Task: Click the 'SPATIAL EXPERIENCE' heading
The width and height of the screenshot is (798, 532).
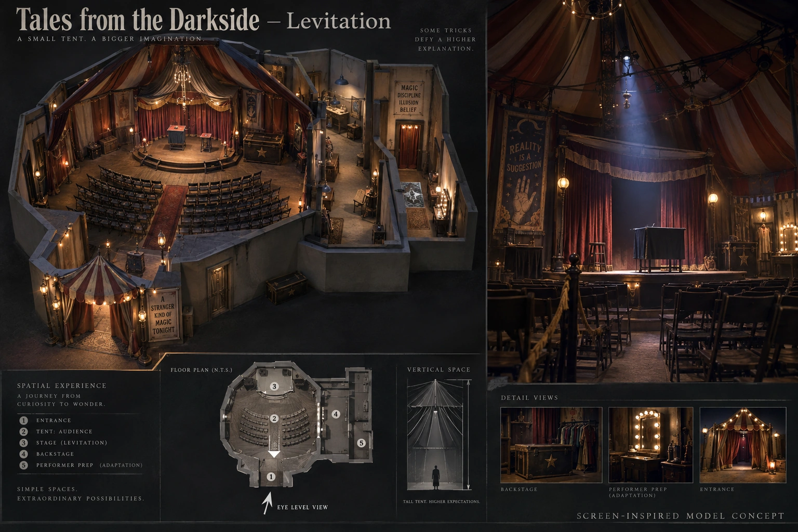Action: (x=62, y=385)
